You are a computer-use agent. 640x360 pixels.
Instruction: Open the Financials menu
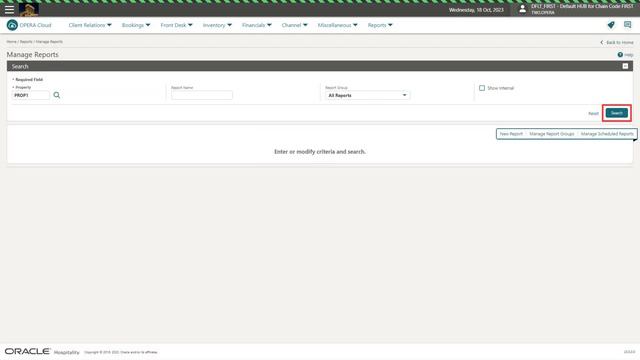[256, 25]
